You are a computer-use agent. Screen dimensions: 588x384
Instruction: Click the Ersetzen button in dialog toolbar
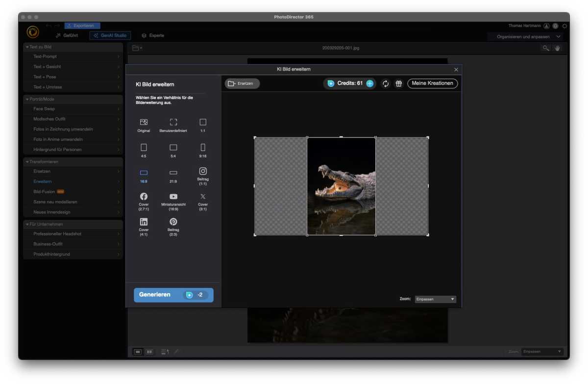point(242,83)
